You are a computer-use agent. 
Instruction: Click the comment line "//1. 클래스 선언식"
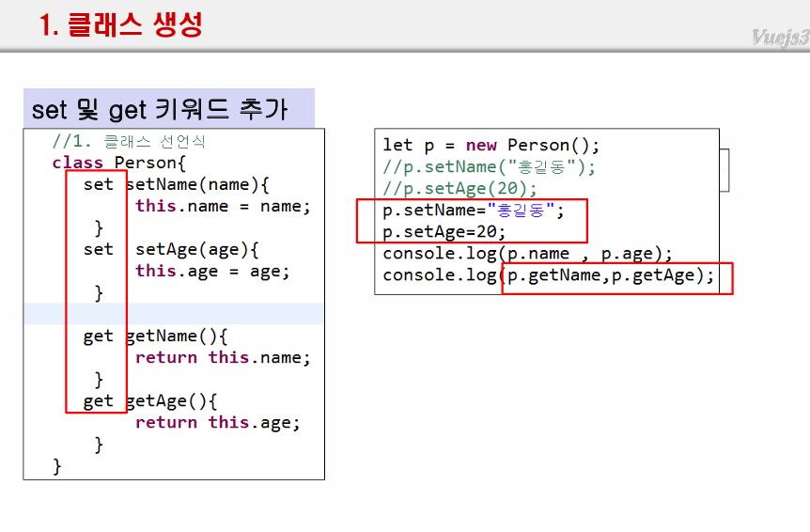(129, 141)
